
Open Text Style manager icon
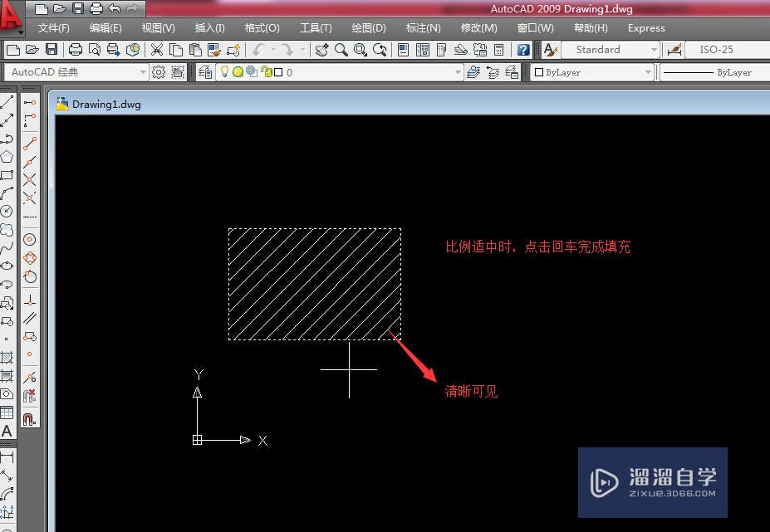coord(551,50)
